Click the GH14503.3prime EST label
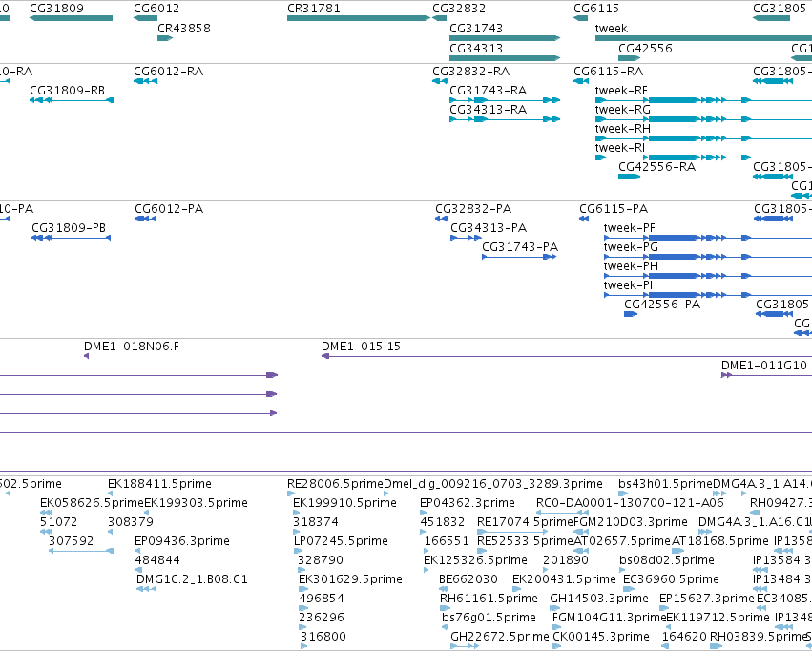812x651 pixels. (599, 598)
